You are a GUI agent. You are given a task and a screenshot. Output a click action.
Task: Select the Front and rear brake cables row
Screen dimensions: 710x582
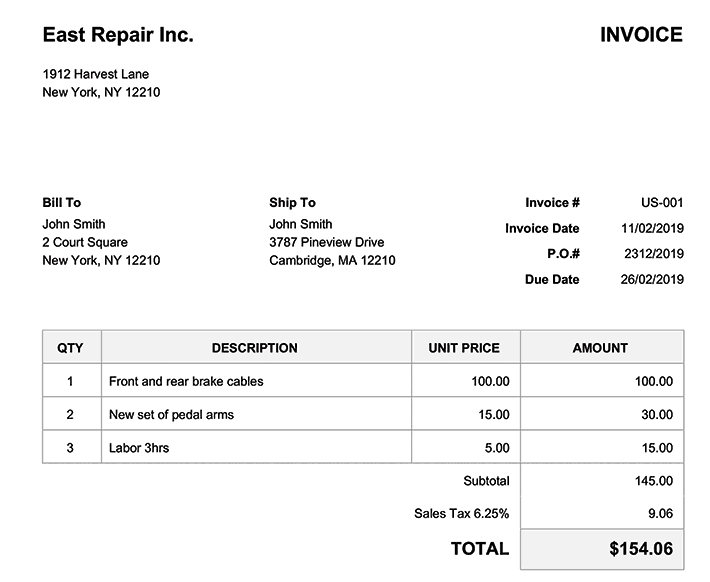click(186, 381)
